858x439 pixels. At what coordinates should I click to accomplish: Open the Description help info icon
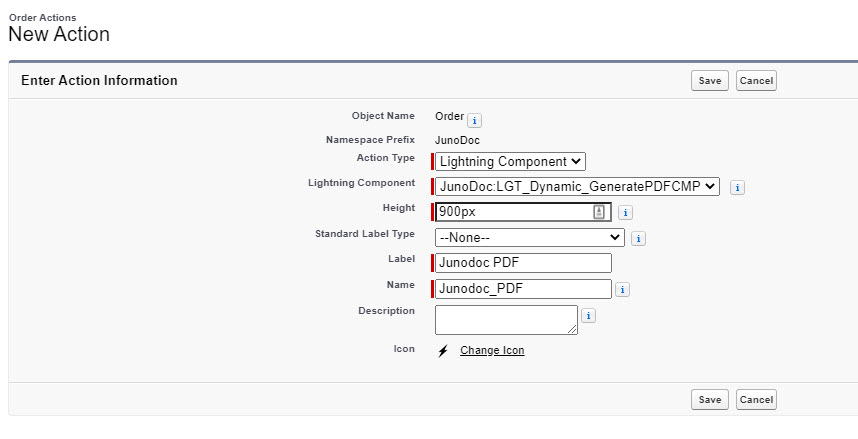(x=588, y=316)
